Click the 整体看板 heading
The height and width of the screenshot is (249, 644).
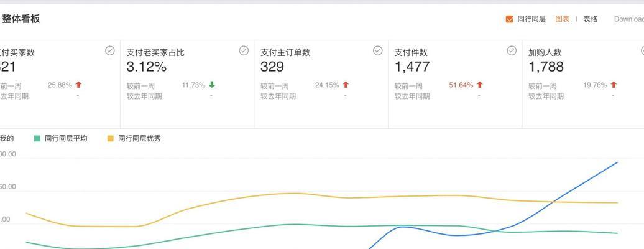point(21,19)
